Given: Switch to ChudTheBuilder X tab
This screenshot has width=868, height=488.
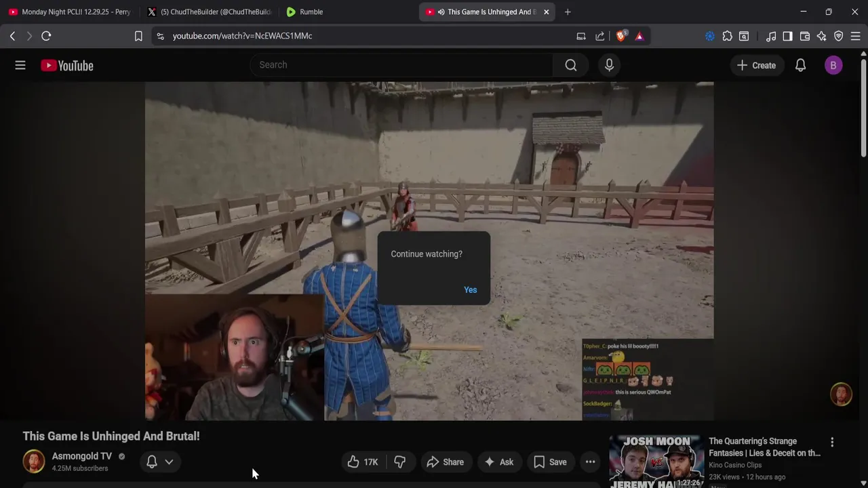Looking at the screenshot, I should tap(210, 12).
